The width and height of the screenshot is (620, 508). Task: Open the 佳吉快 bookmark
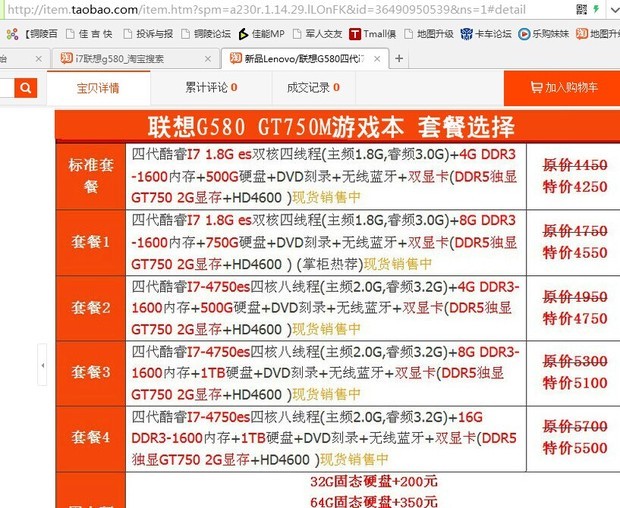tap(89, 34)
